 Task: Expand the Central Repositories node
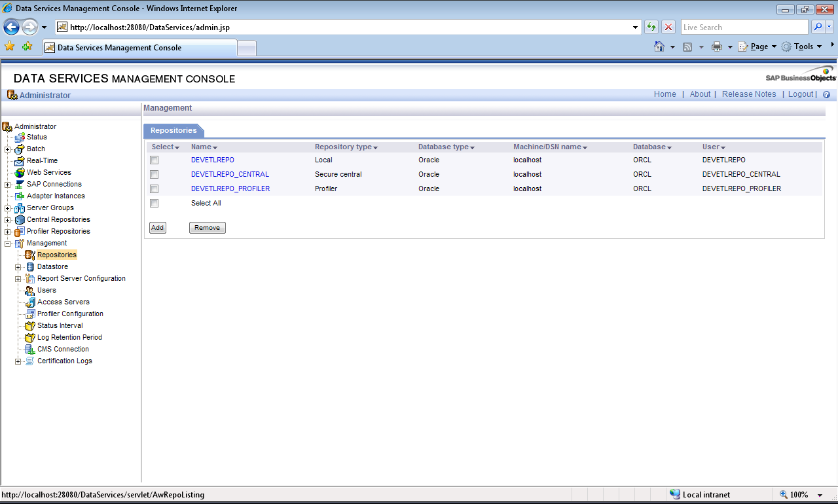(x=8, y=220)
